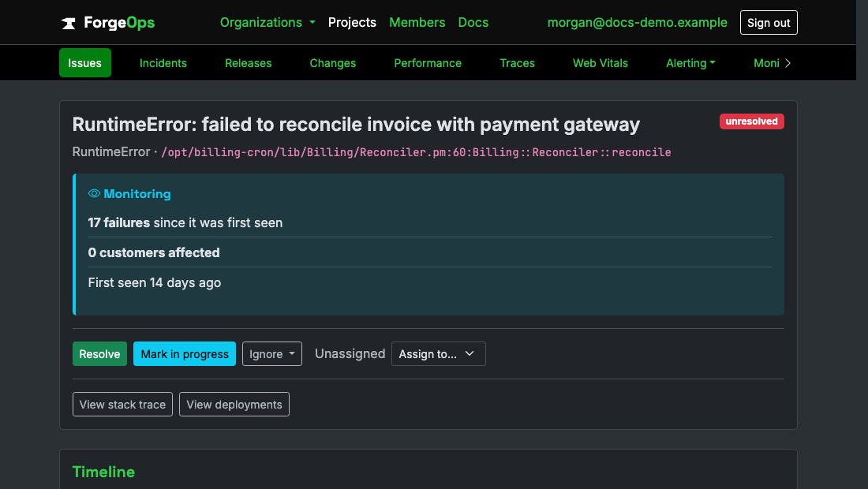Click the '17 failures' count text
868x489 pixels.
click(119, 222)
